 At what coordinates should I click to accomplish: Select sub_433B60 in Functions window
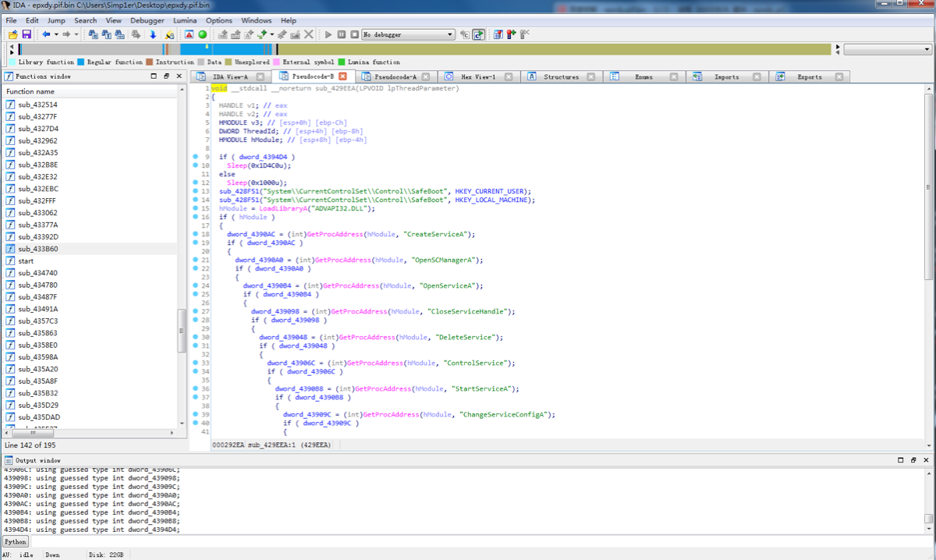[x=37, y=249]
